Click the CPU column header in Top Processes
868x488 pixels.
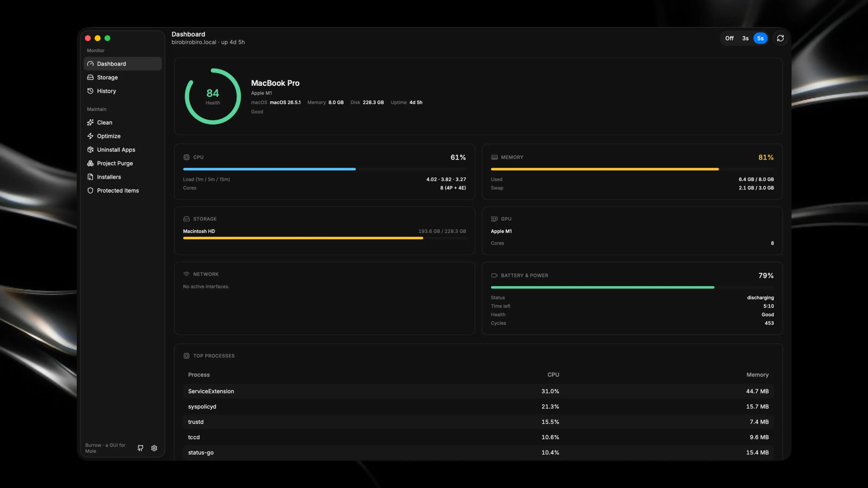coord(553,374)
